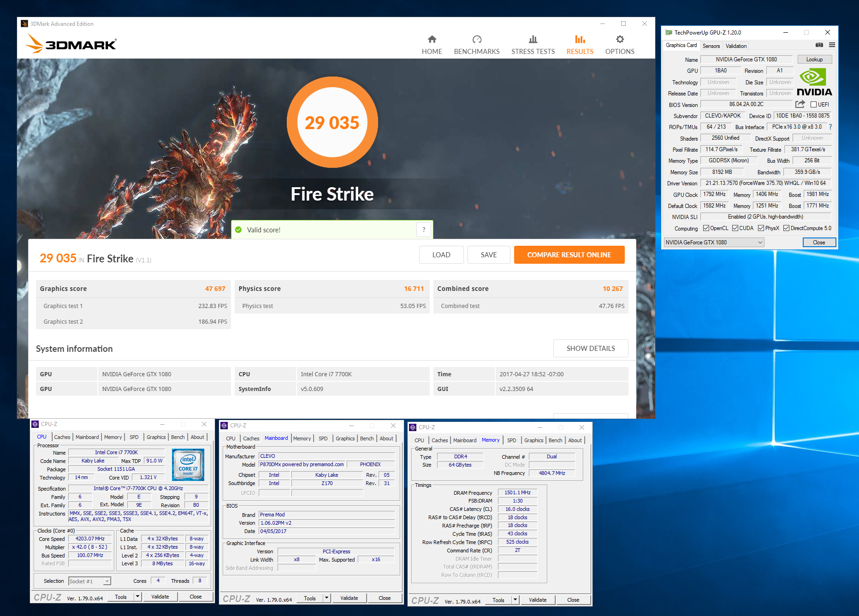This screenshot has height=616, width=859.
Task: Click Graphics test 1 FPS result
Action: coord(213,306)
